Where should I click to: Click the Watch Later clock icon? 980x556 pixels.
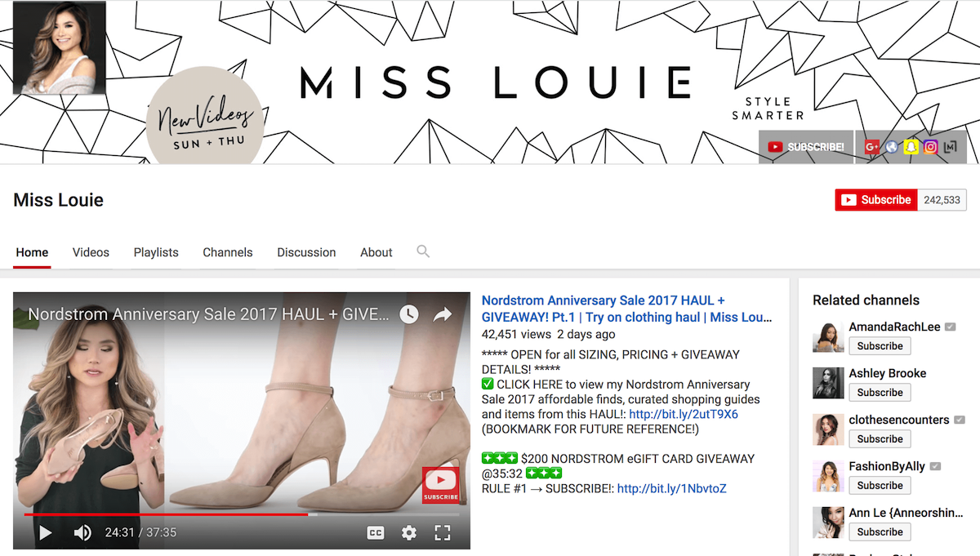click(x=409, y=314)
